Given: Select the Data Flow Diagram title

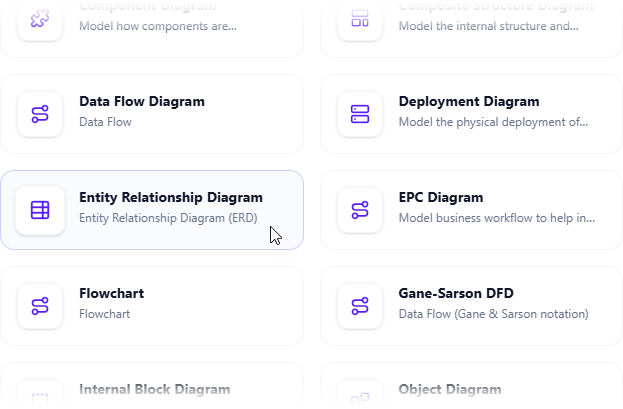Looking at the screenshot, I should click(142, 102).
